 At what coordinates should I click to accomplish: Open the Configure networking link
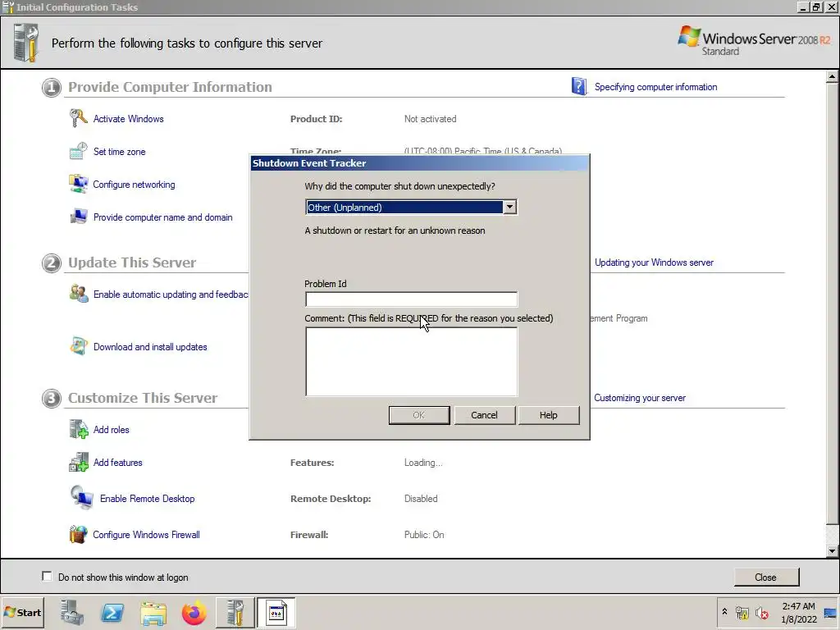click(x=134, y=185)
